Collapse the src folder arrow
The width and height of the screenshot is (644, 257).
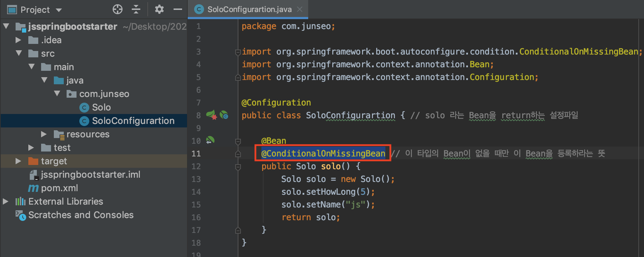[19, 53]
